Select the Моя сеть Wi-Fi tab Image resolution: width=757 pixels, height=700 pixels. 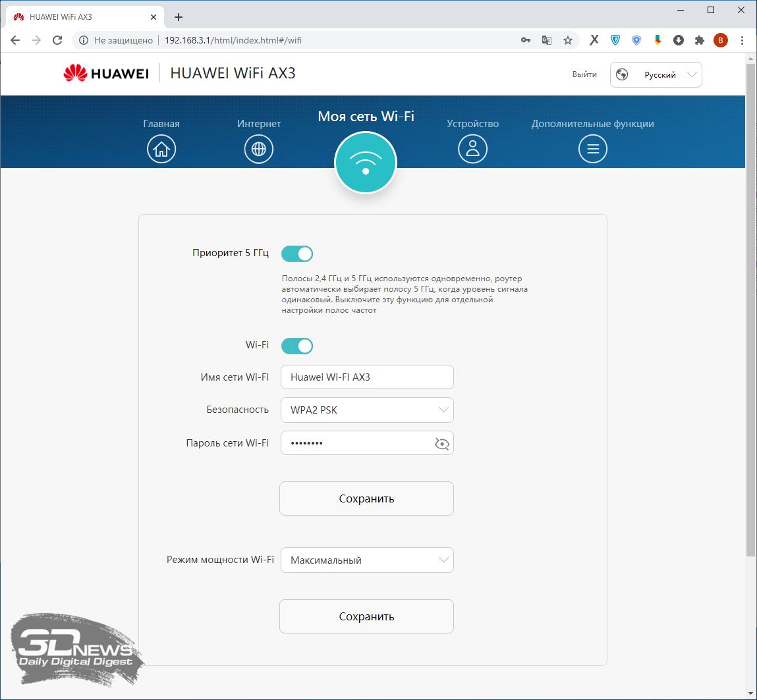(366, 117)
